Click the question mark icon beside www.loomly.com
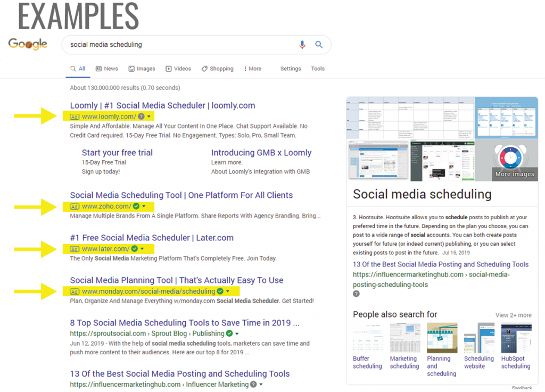Image resolution: width=545 pixels, height=392 pixels. click(x=141, y=116)
